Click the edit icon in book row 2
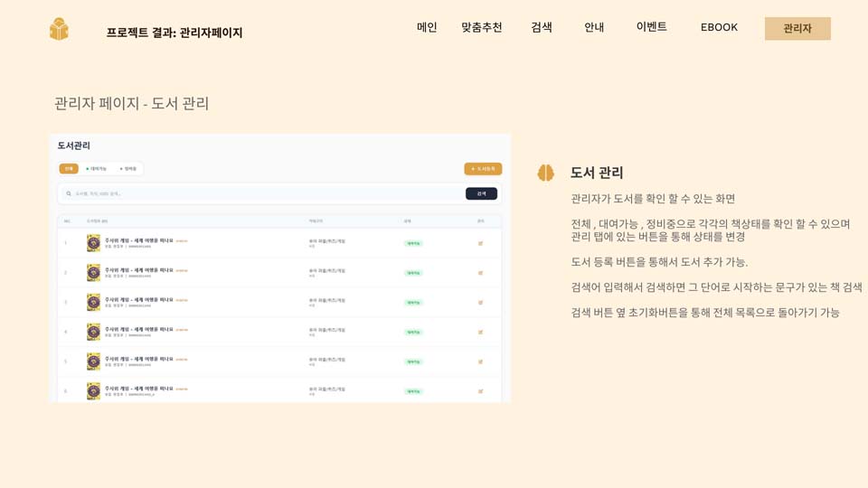Image resolution: width=868 pixels, height=488 pixels. 480,273
